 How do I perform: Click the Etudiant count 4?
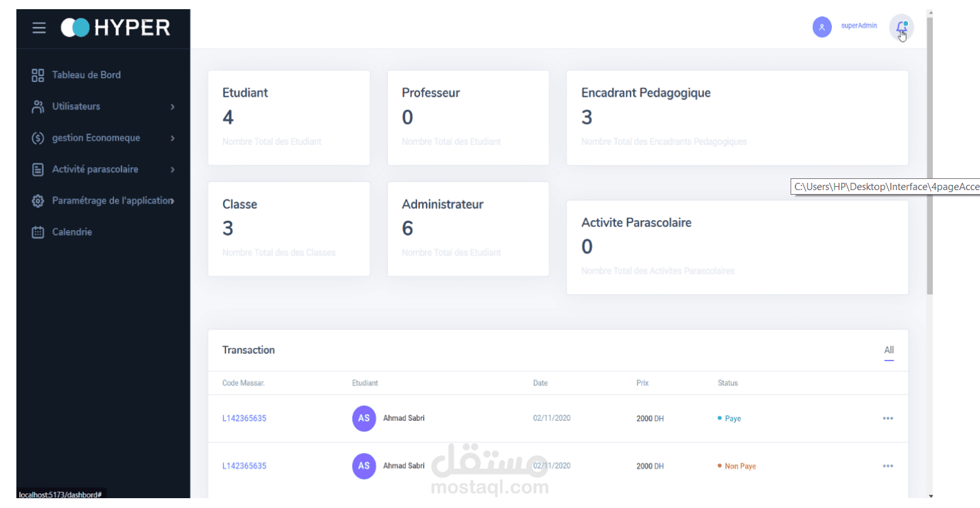pyautogui.click(x=228, y=118)
